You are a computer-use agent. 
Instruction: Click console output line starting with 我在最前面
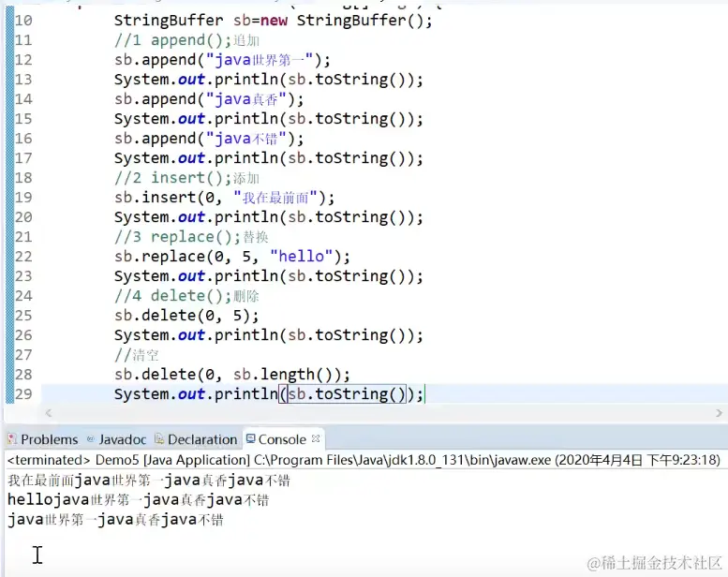click(x=149, y=480)
